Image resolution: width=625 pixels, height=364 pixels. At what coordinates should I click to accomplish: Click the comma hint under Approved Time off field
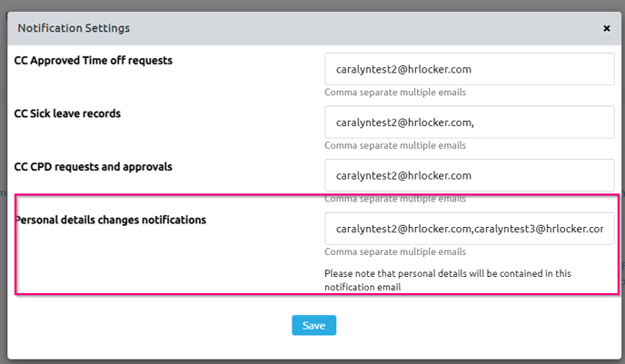tap(395, 93)
